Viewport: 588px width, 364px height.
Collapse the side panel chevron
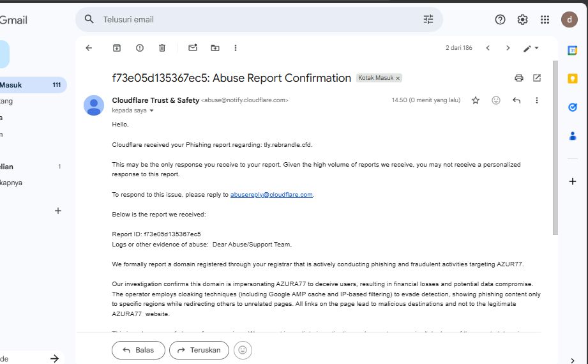572,361
